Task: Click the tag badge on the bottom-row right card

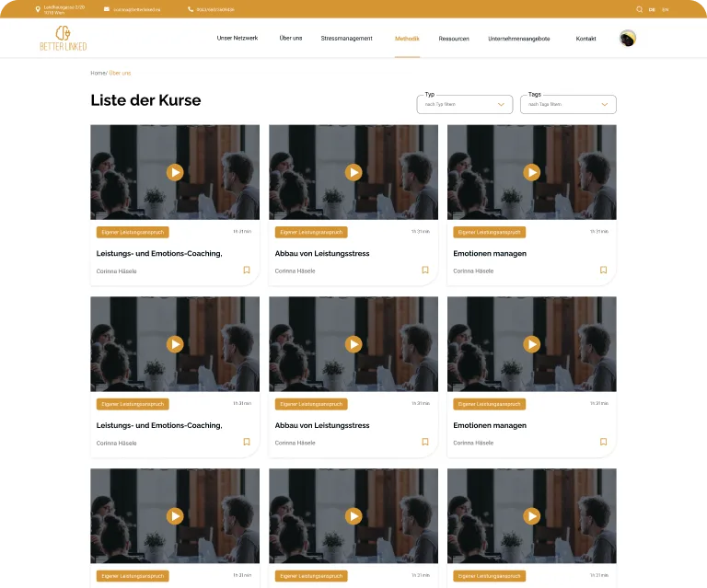Action: [489, 576]
